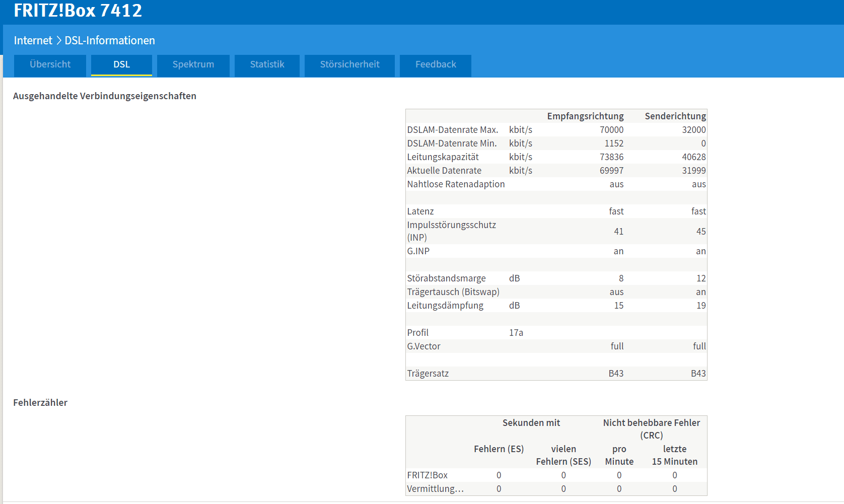Screen dimensions: 844x504
Task: Select the Sekunden mit header
Action: click(x=531, y=423)
